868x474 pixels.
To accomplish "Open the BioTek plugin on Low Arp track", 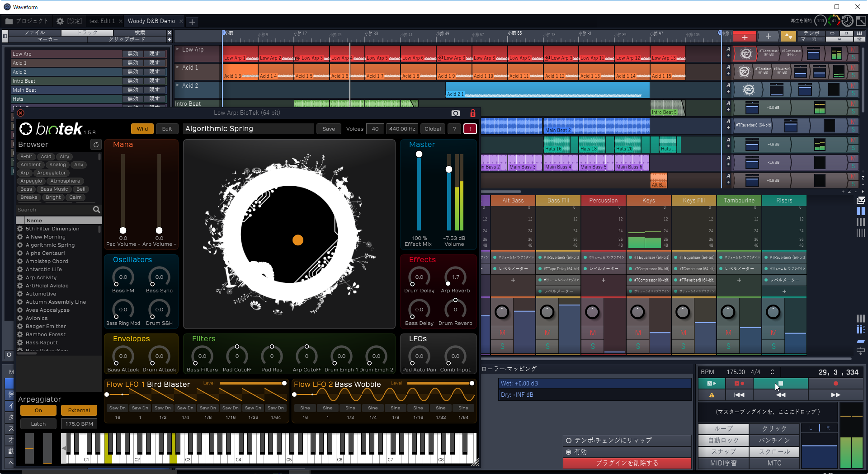I will click(x=746, y=54).
